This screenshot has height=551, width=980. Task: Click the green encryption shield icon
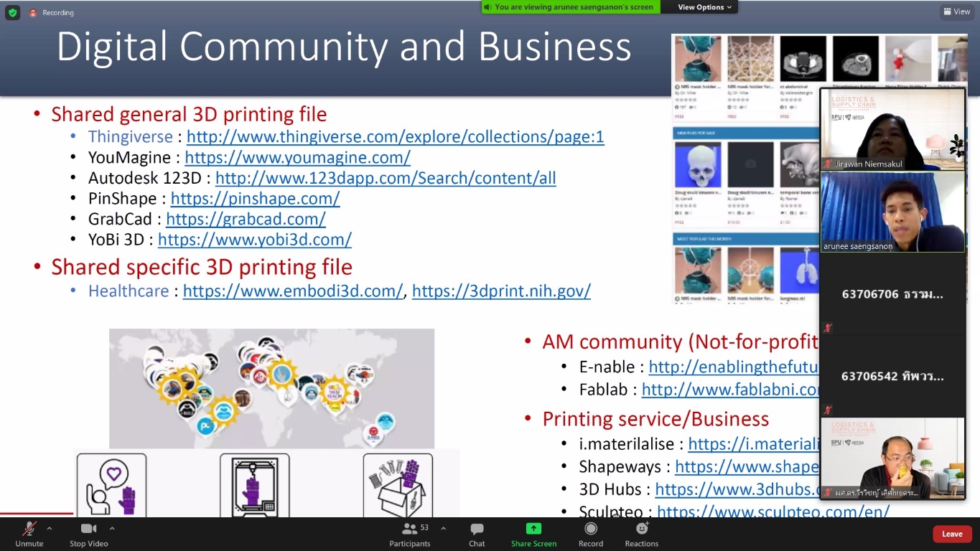coord(12,12)
